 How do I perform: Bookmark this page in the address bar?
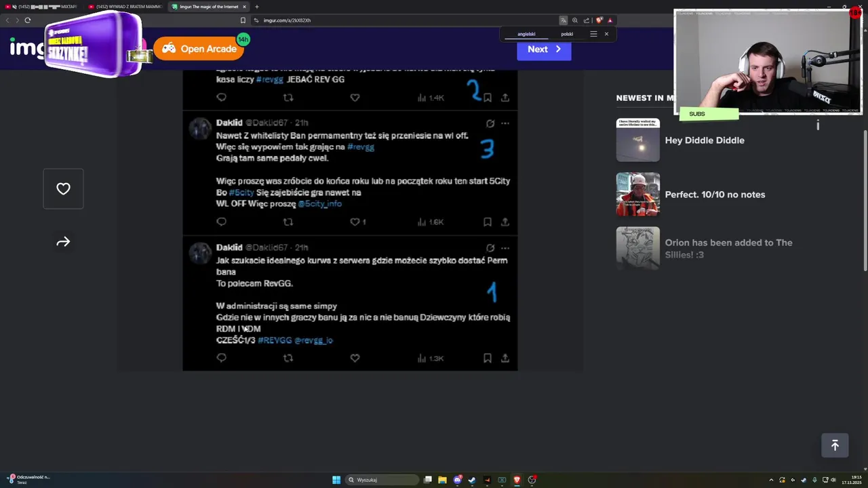(243, 20)
